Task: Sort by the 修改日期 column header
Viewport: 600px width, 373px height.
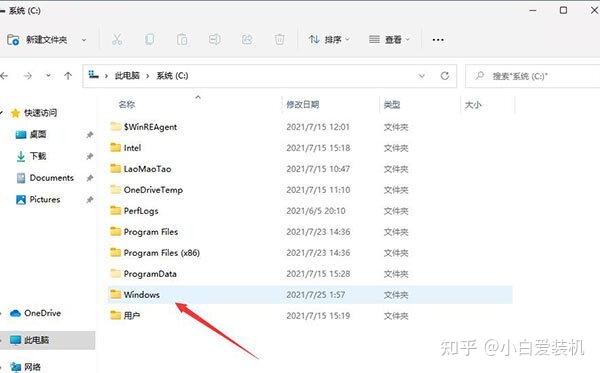Action: (303, 104)
